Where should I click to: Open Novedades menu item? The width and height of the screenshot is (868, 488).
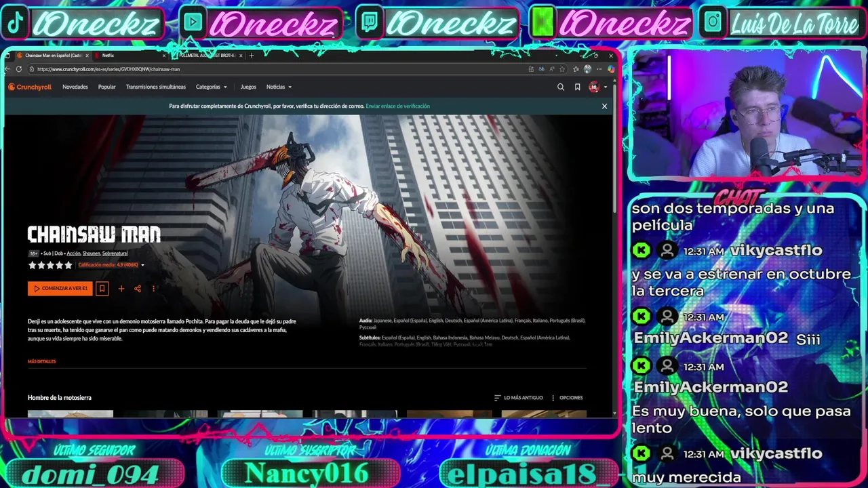pyautogui.click(x=75, y=87)
